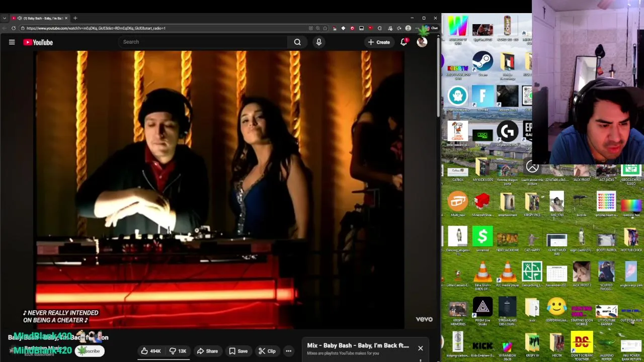Start voice search with the microphone icon
Screen dimensions: 644x362
click(x=318, y=42)
